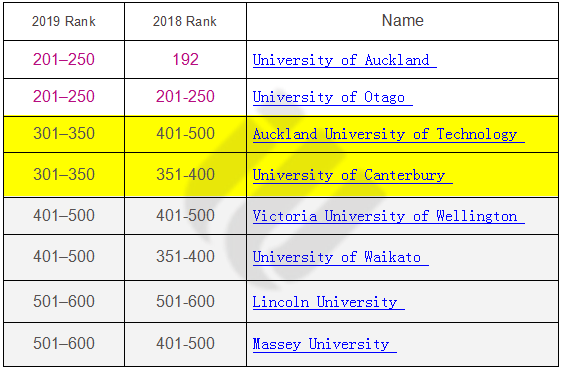Open the University of Otago link
Image resolution: width=562 pixels, height=371 pixels.
333,97
